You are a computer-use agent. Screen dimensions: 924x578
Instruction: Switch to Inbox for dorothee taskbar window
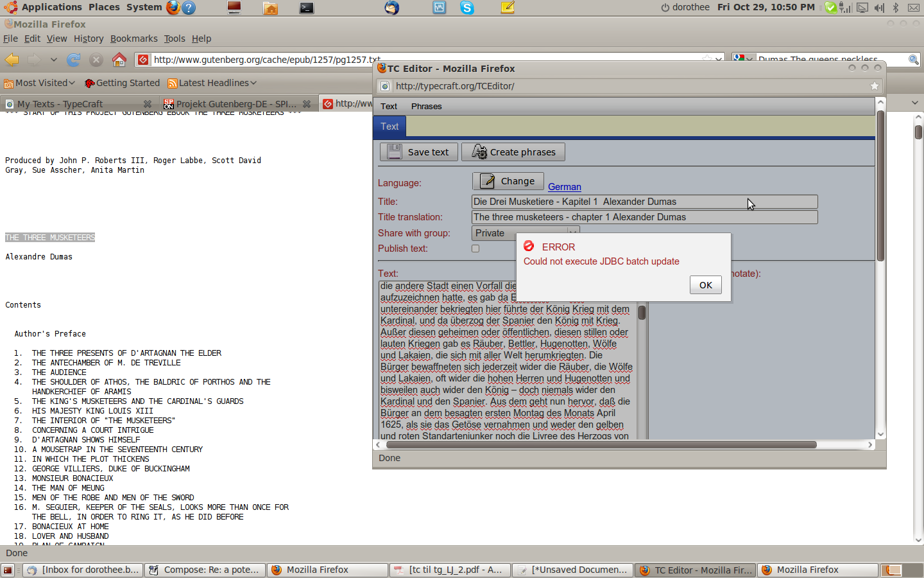[x=83, y=570]
